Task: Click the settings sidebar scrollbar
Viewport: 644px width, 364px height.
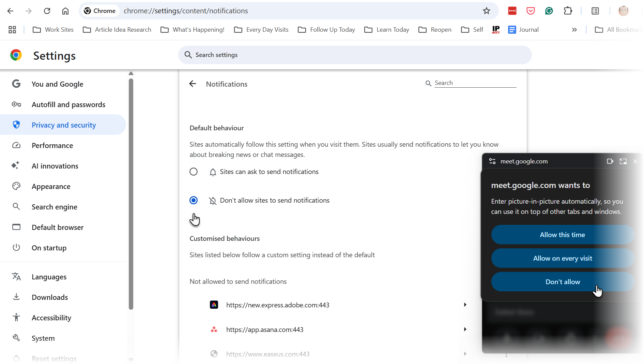Action: point(131,194)
